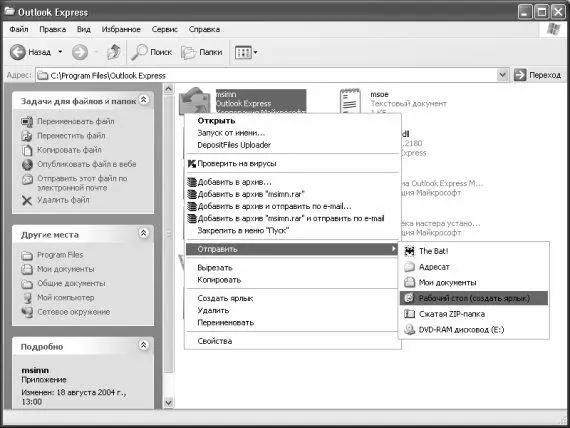Click The Bat! icon in submenu
This screenshot has height=428, width=570.
[409, 251]
